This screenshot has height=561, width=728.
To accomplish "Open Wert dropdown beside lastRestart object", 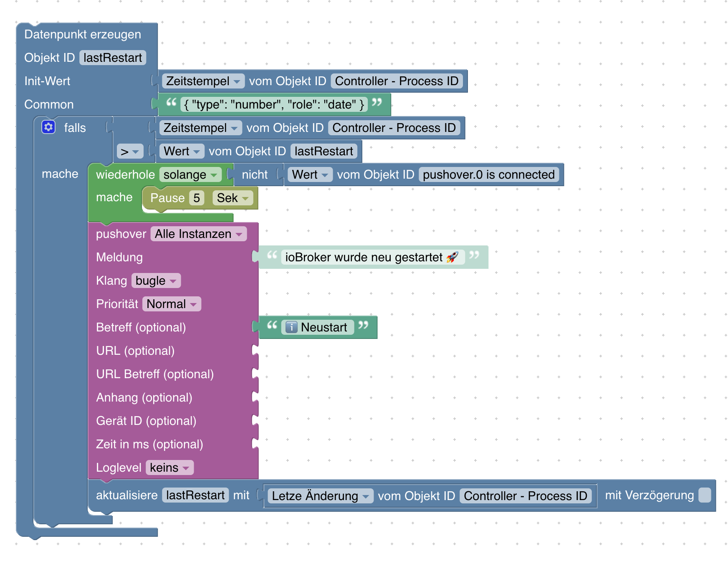I will (x=182, y=151).
